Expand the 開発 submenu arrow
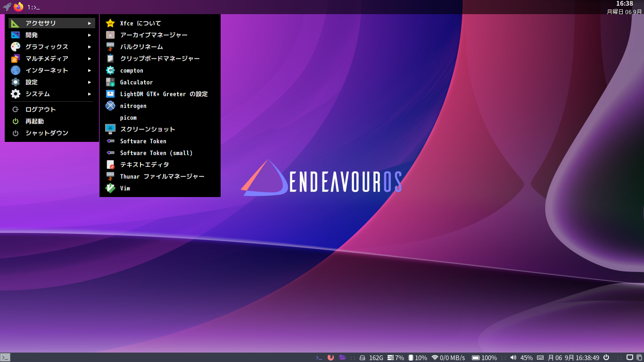This screenshot has height=362, width=644. [90, 35]
